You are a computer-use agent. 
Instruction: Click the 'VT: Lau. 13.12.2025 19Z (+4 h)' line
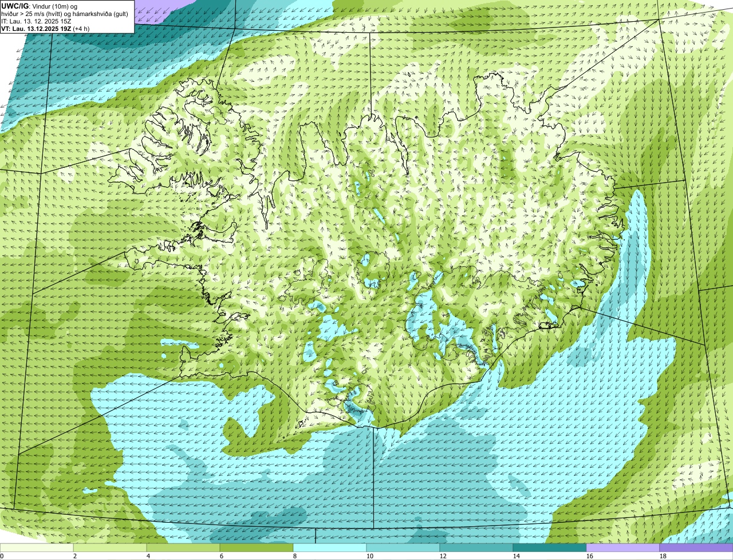point(46,29)
